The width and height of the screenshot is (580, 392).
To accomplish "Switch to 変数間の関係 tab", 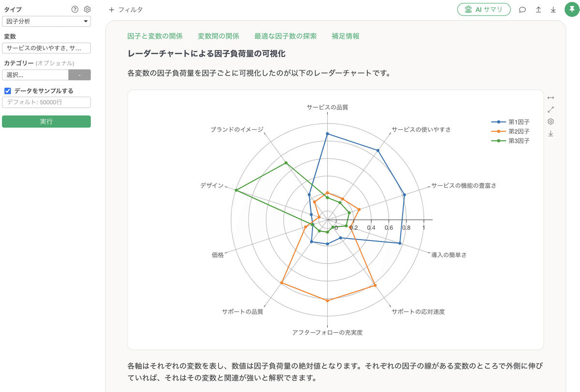I will 218,36.
